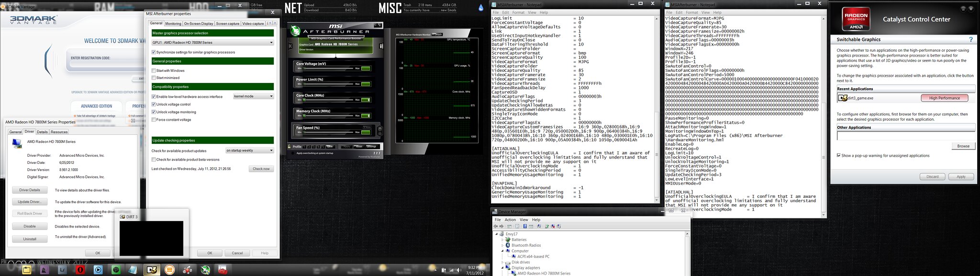Open Details tab in driver properties
980x276 pixels.
(42, 132)
